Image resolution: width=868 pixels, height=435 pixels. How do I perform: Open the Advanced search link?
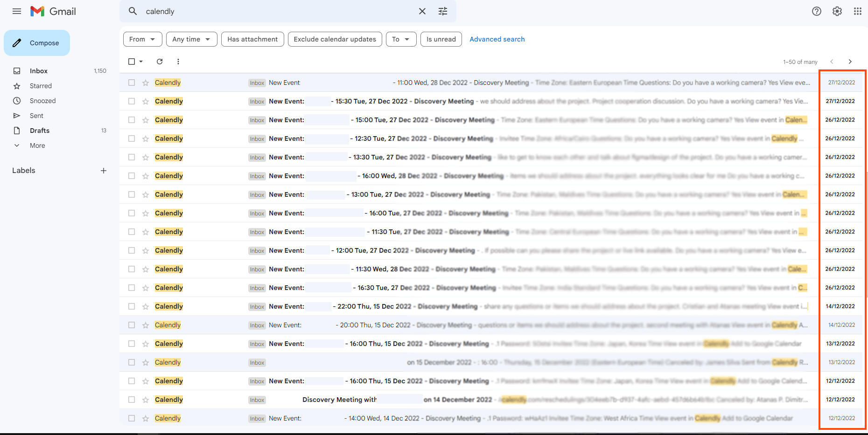[x=497, y=39]
